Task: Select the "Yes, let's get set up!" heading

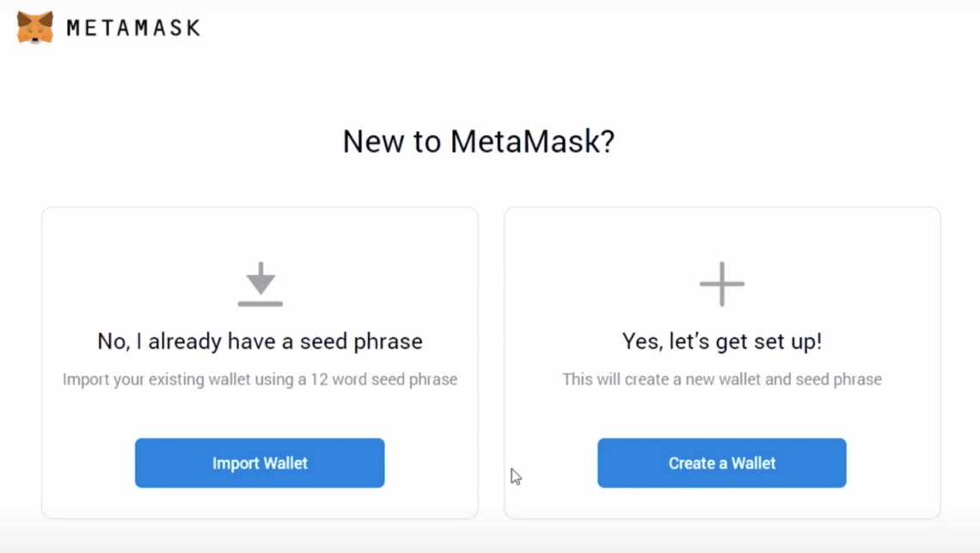Action: point(721,341)
